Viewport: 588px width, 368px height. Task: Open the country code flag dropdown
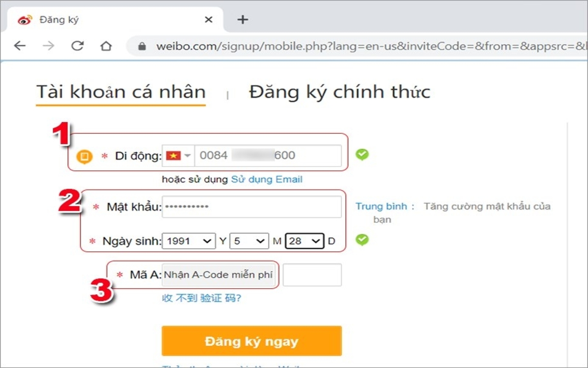point(178,155)
